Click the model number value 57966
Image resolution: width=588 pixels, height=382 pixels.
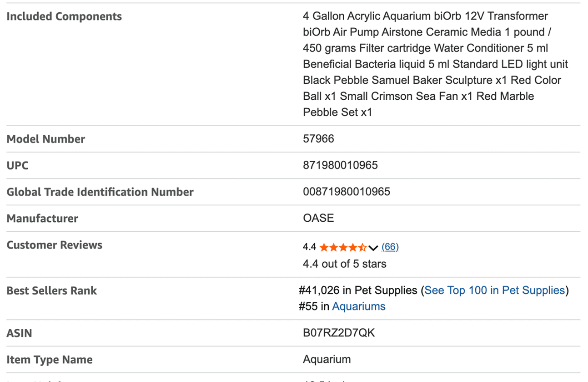click(x=318, y=139)
